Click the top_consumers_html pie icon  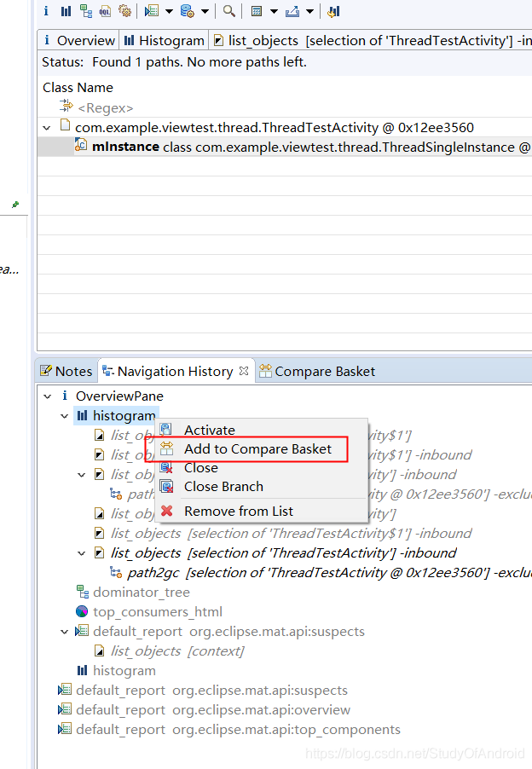(82, 611)
